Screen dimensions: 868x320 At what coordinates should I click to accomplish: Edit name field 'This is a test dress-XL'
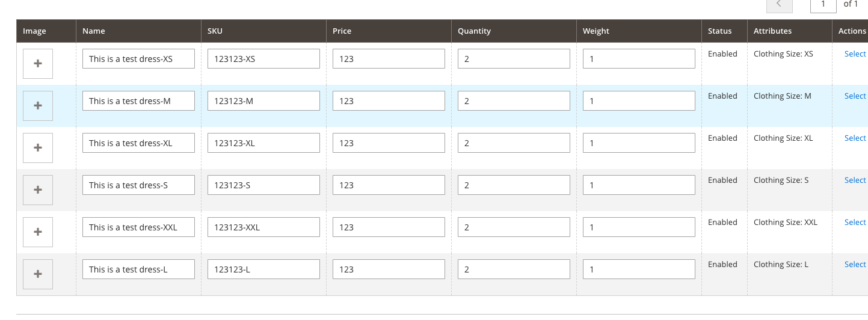(138, 143)
